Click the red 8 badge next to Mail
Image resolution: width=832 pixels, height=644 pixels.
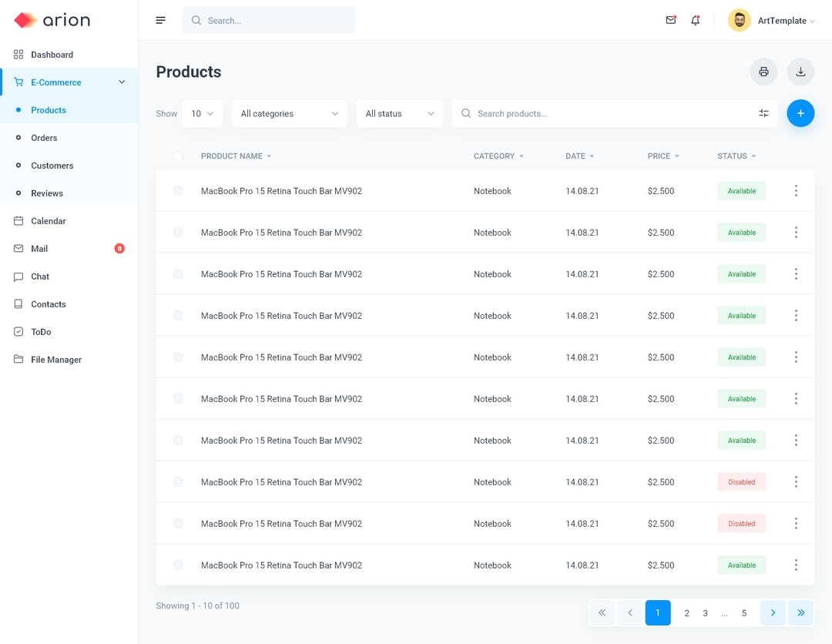click(x=119, y=248)
